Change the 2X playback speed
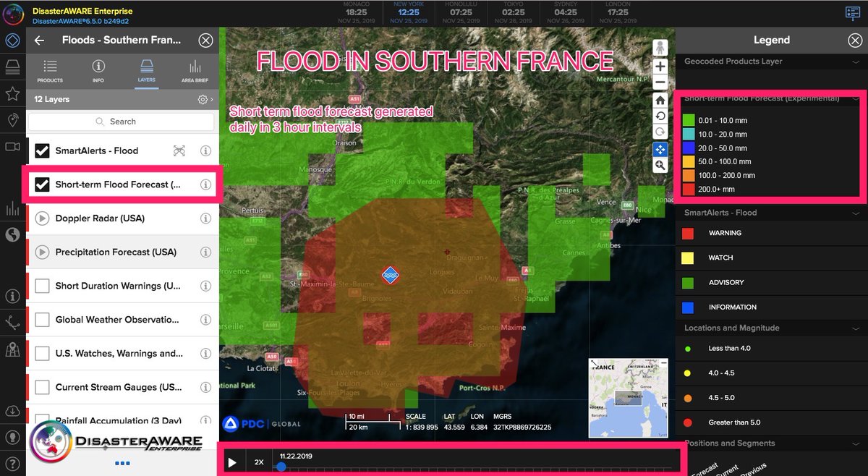This screenshot has width=868, height=476. pos(259,462)
